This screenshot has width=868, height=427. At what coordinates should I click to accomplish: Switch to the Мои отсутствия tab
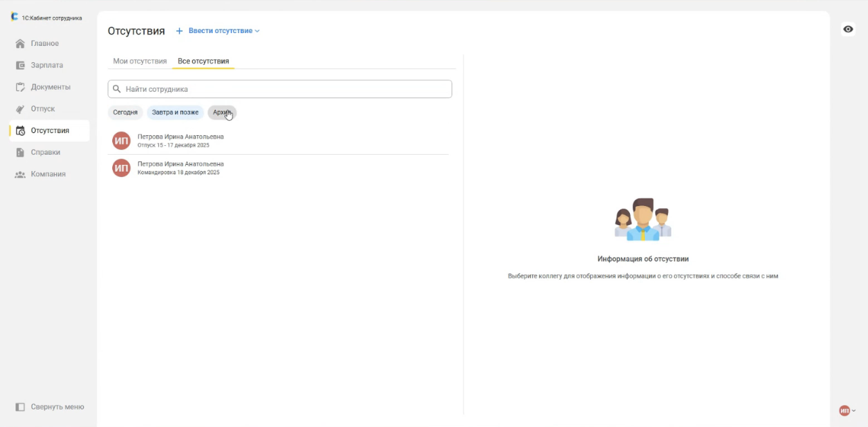pyautogui.click(x=140, y=61)
